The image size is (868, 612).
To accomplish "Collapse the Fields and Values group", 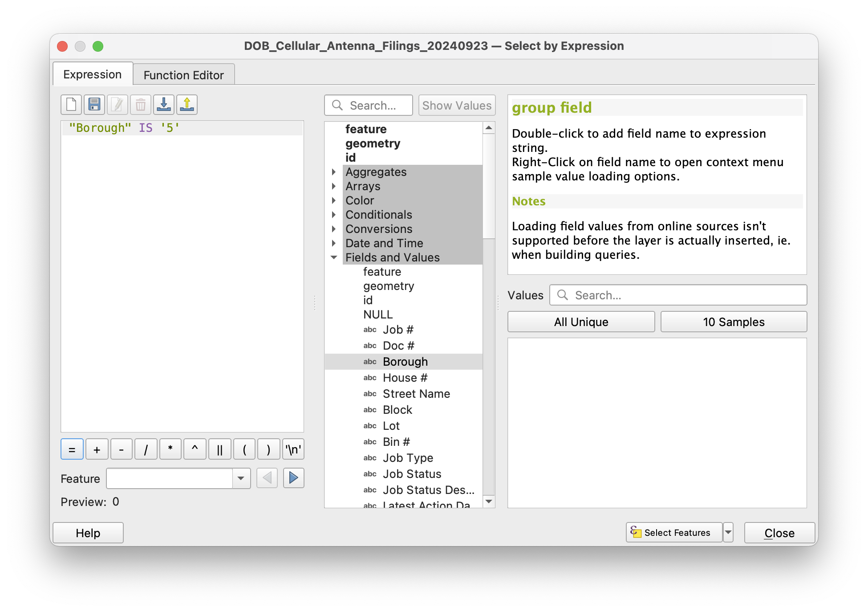I will point(334,257).
